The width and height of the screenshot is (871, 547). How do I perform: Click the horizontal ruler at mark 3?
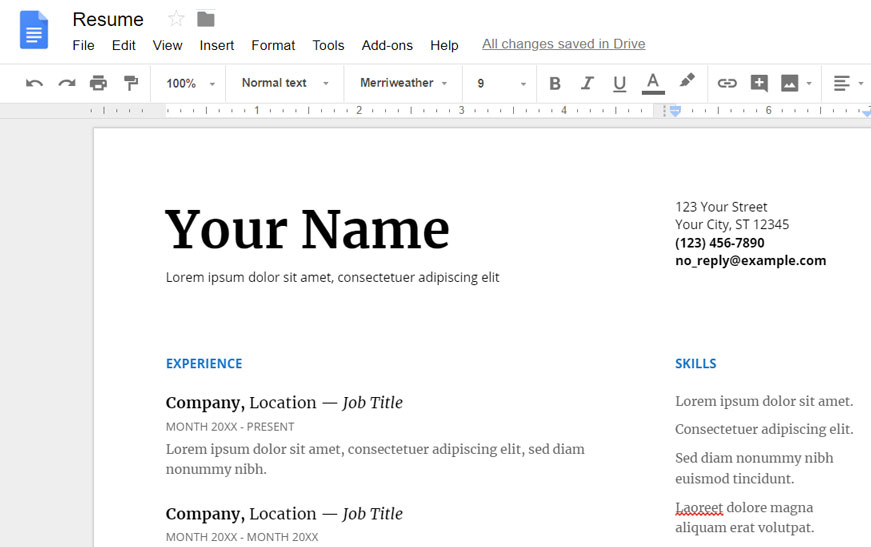pos(461,111)
